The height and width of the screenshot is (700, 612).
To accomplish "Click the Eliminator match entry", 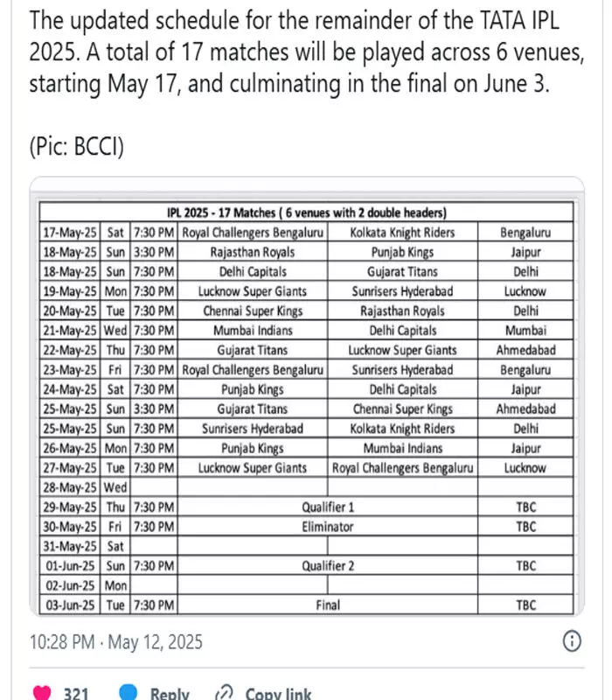I will (327, 527).
